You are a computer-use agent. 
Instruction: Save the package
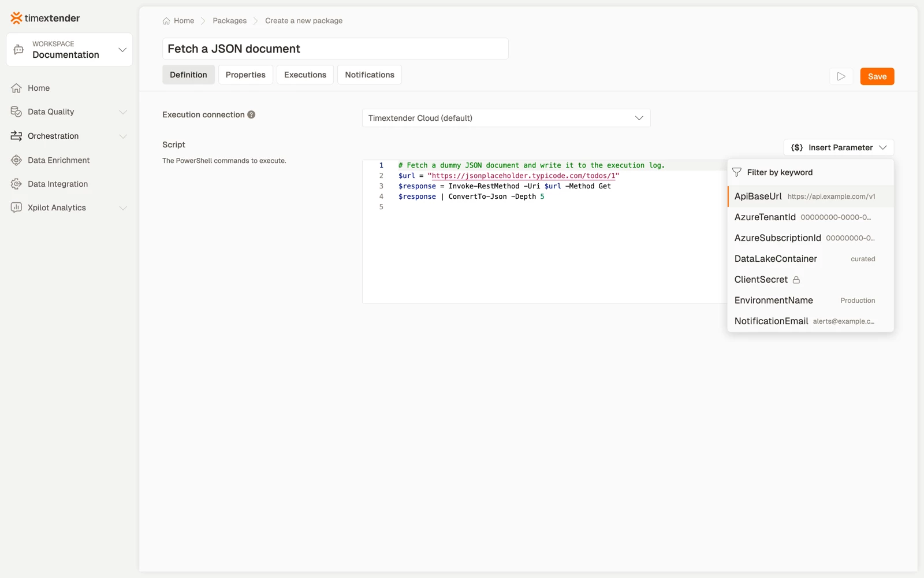click(x=877, y=76)
